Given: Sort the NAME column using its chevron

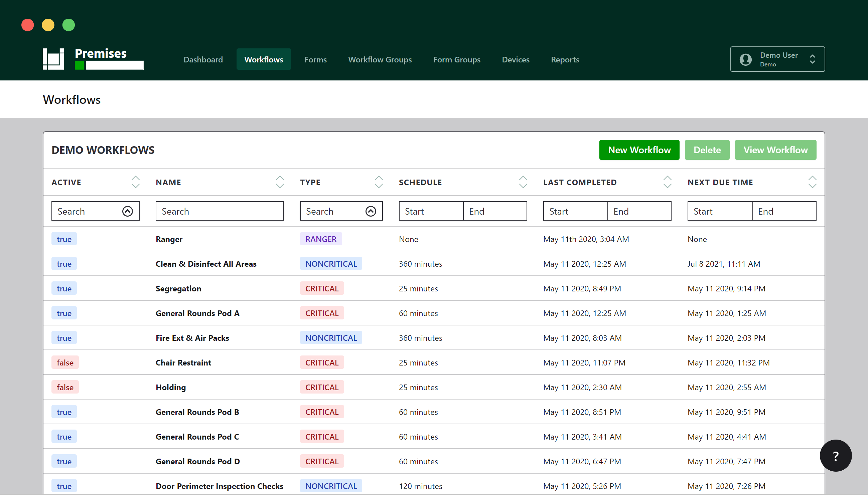Looking at the screenshot, I should pos(279,182).
